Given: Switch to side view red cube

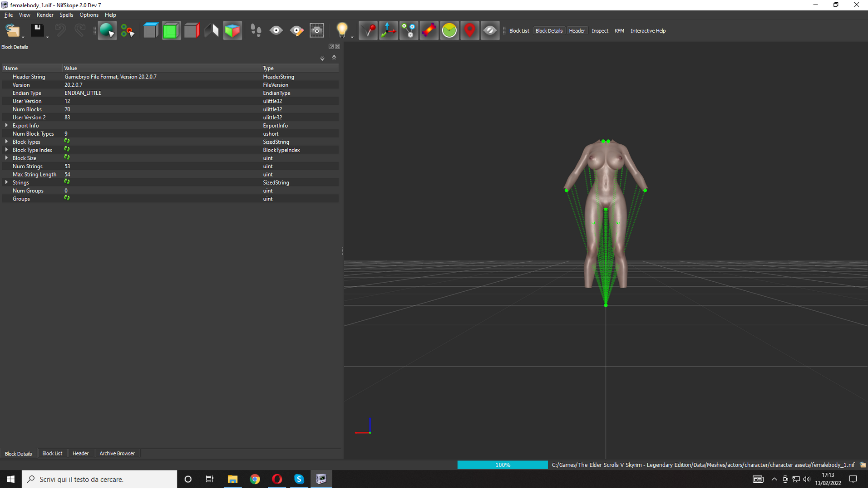Looking at the screenshot, I should pyautogui.click(x=192, y=30).
